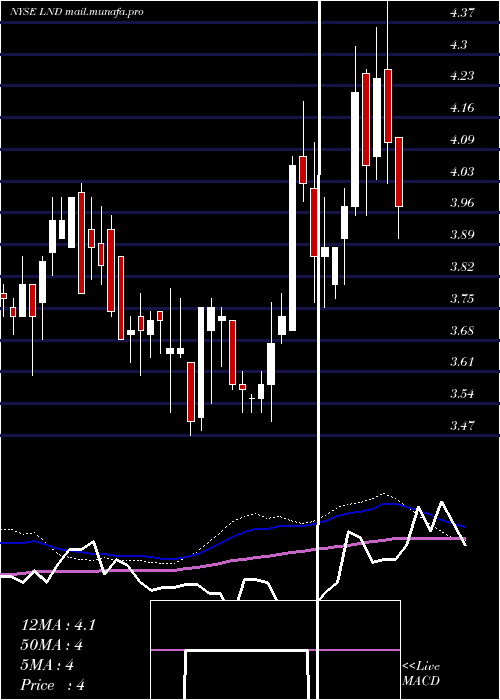The height and width of the screenshot is (700, 500).
Task: Click the 4.16 price axis label
Action: (x=462, y=108)
